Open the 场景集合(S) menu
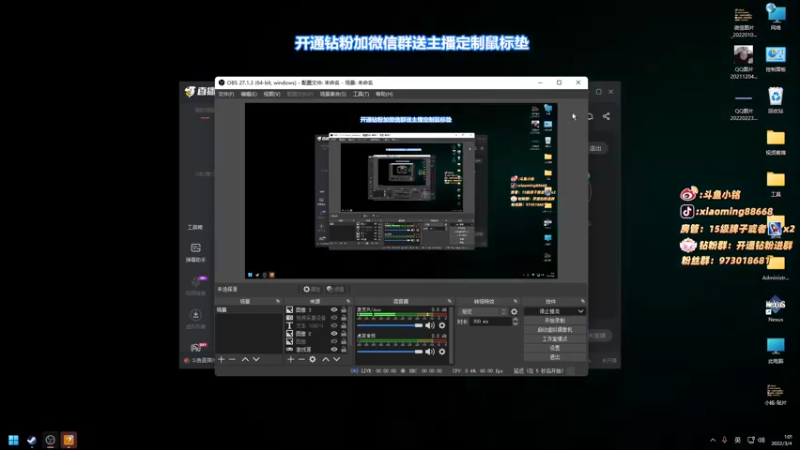This screenshot has width=800, height=450. (x=333, y=94)
